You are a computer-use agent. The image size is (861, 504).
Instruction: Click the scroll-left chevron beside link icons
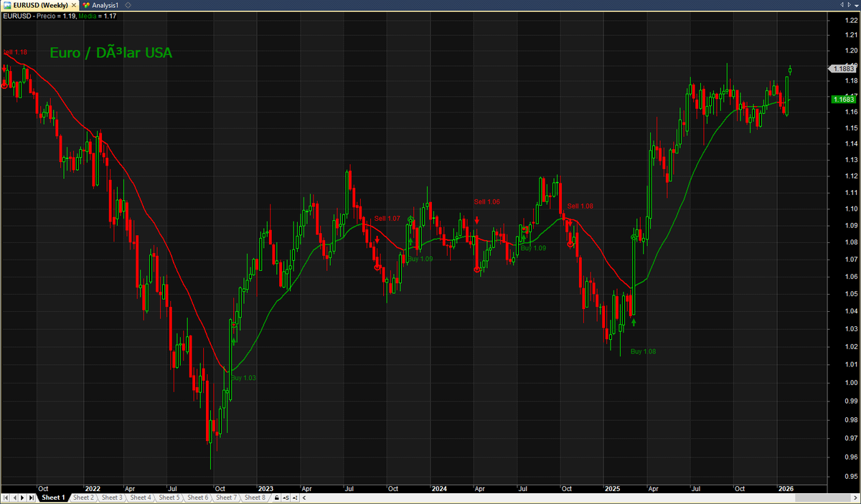(x=304, y=498)
